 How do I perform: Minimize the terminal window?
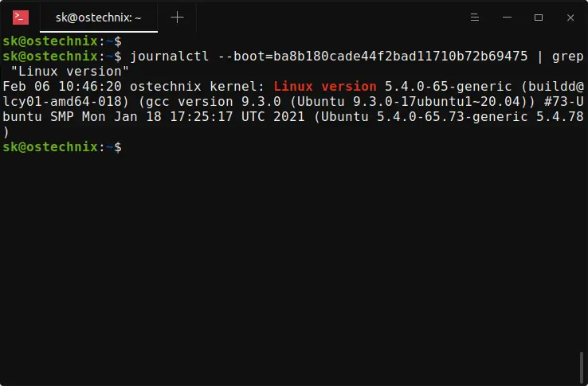click(x=507, y=17)
